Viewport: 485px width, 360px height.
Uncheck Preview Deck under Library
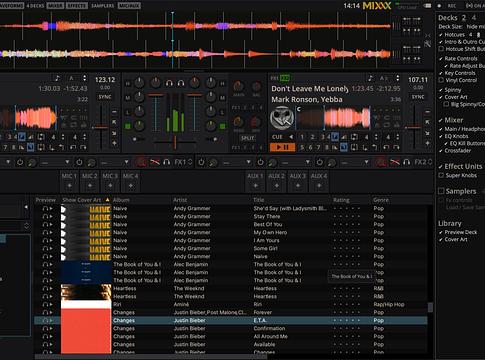pos(441,232)
